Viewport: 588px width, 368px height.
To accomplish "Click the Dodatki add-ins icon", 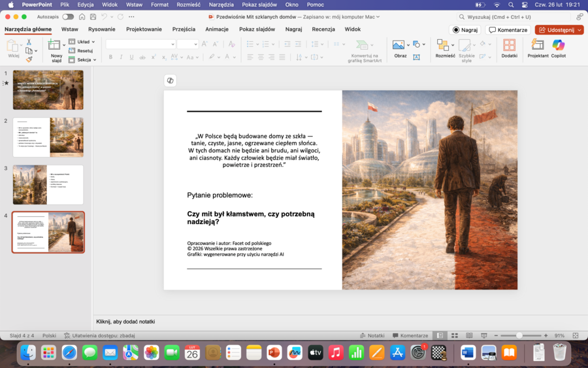I will click(x=509, y=45).
